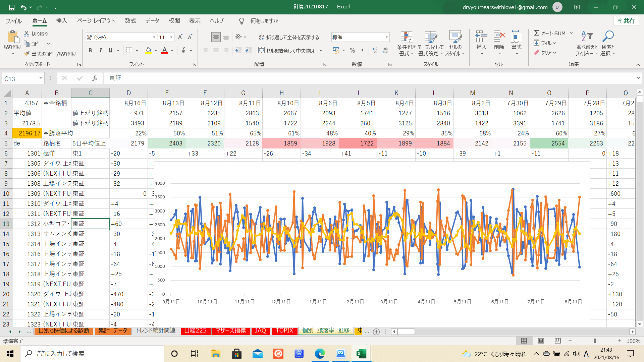The image size is (644, 362).
Task: Click the AutoSum sigma icon
Action: click(x=537, y=33)
